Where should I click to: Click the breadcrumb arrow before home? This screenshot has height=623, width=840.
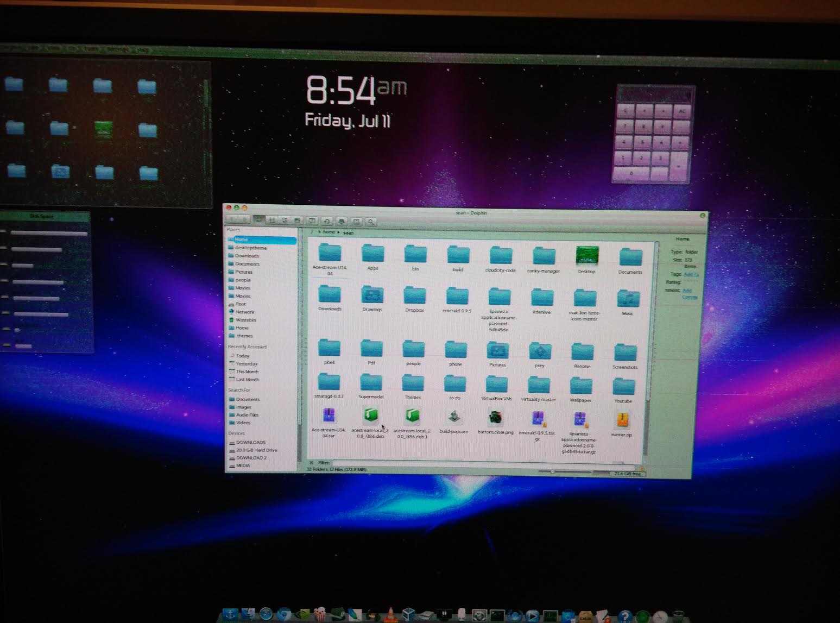pyautogui.click(x=319, y=232)
